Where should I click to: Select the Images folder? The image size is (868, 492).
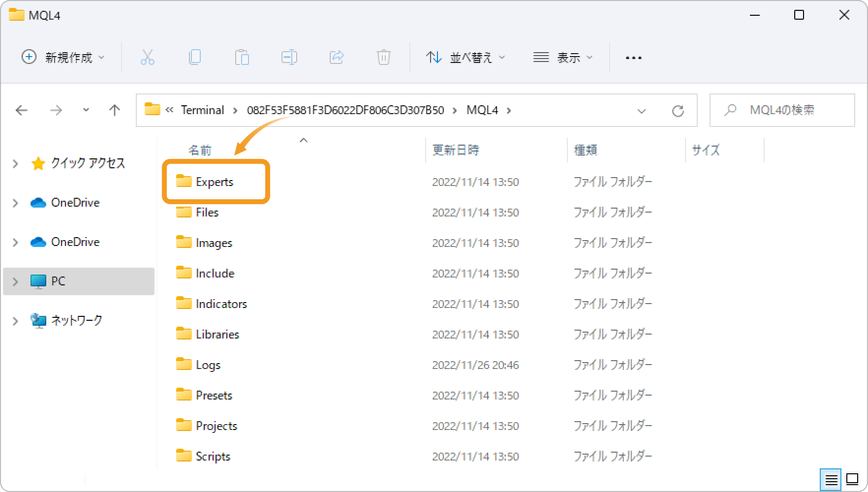pyautogui.click(x=214, y=243)
